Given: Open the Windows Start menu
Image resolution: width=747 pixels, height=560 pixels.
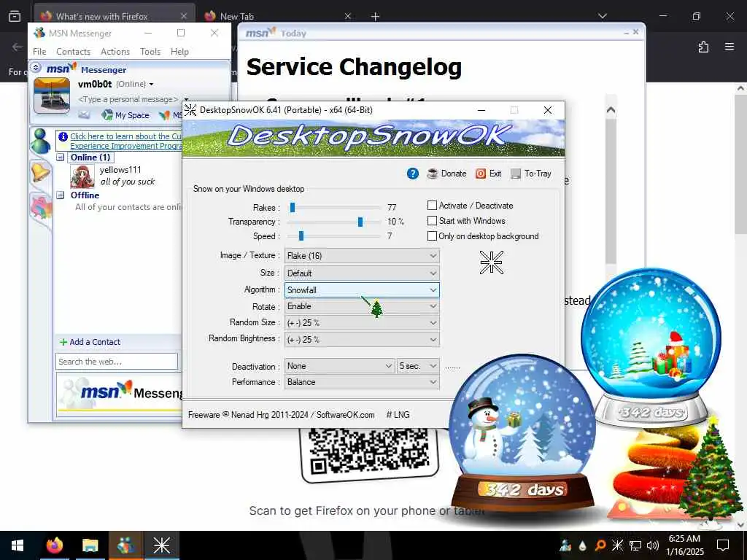Looking at the screenshot, I should click(x=18, y=545).
